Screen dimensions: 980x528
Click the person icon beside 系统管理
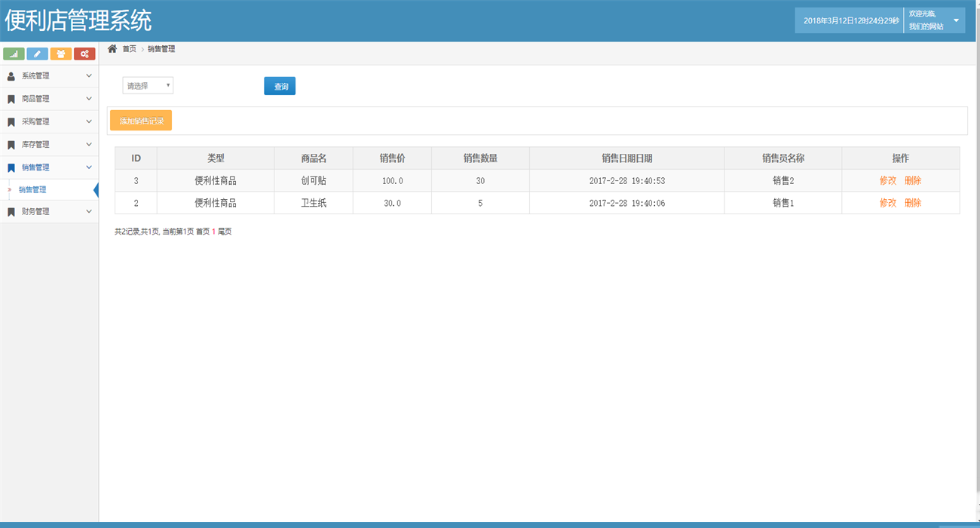click(x=11, y=76)
